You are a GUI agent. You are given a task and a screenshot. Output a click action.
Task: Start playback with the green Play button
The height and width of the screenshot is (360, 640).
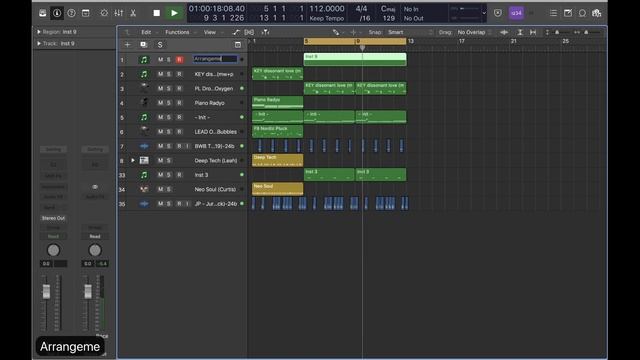174,13
